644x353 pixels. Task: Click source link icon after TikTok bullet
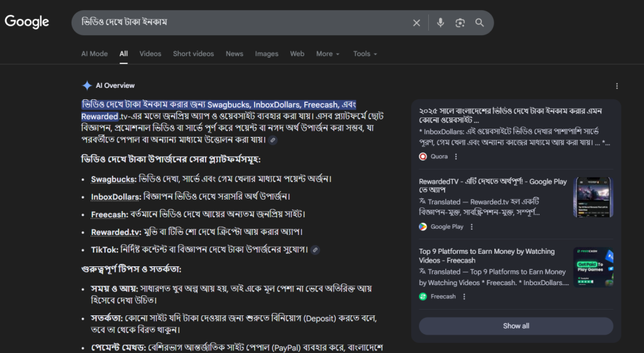pyautogui.click(x=315, y=250)
